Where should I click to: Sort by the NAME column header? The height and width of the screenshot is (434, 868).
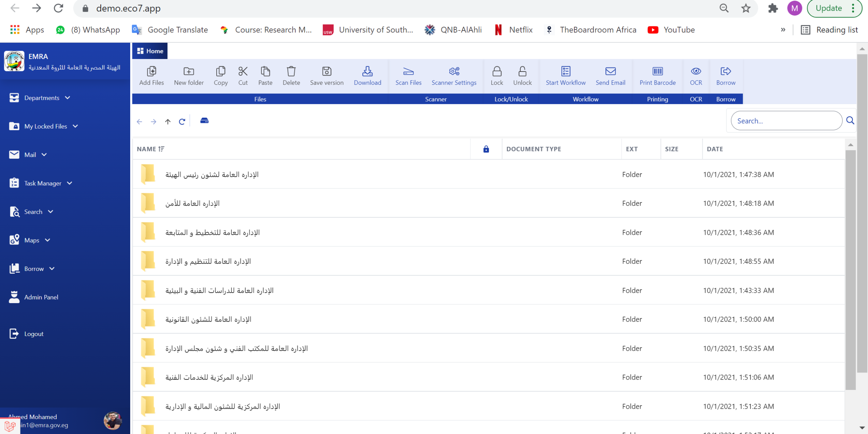tap(151, 149)
